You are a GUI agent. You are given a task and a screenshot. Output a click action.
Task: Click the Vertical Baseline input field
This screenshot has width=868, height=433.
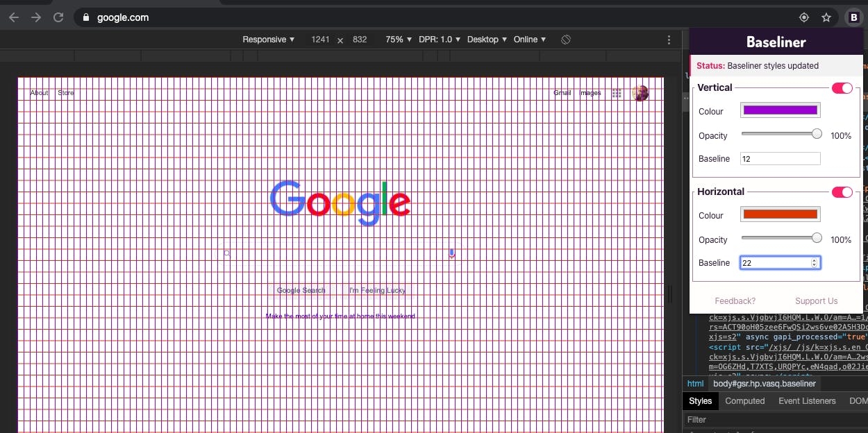pyautogui.click(x=781, y=159)
